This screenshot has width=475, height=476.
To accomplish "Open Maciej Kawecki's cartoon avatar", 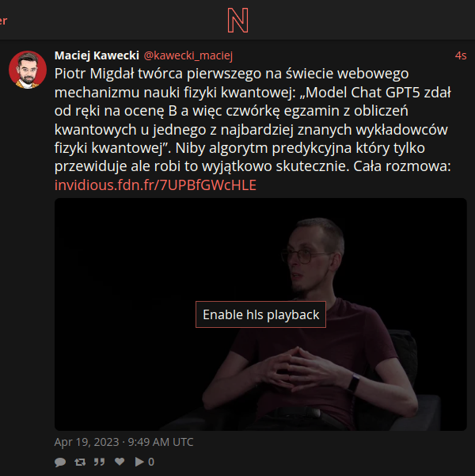I will 28,70.
